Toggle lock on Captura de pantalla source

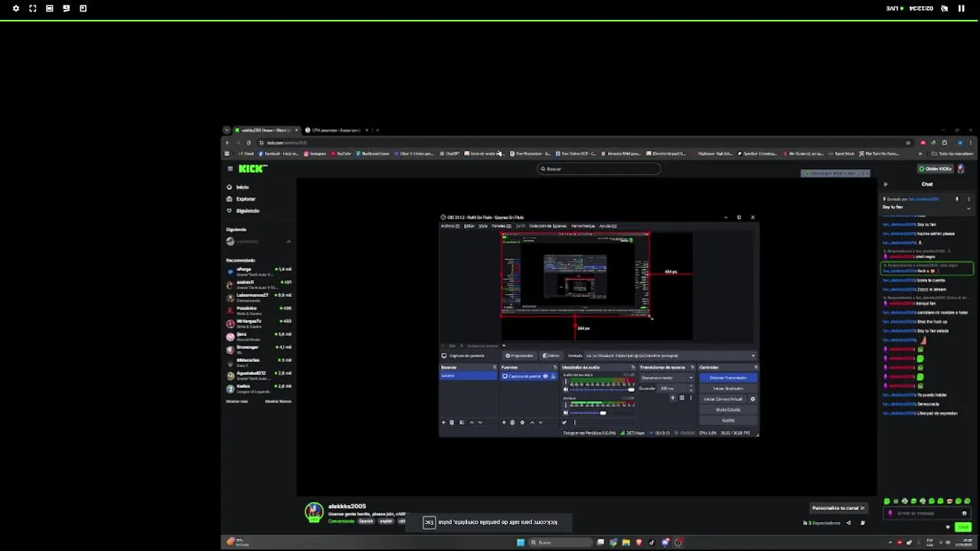(x=554, y=376)
